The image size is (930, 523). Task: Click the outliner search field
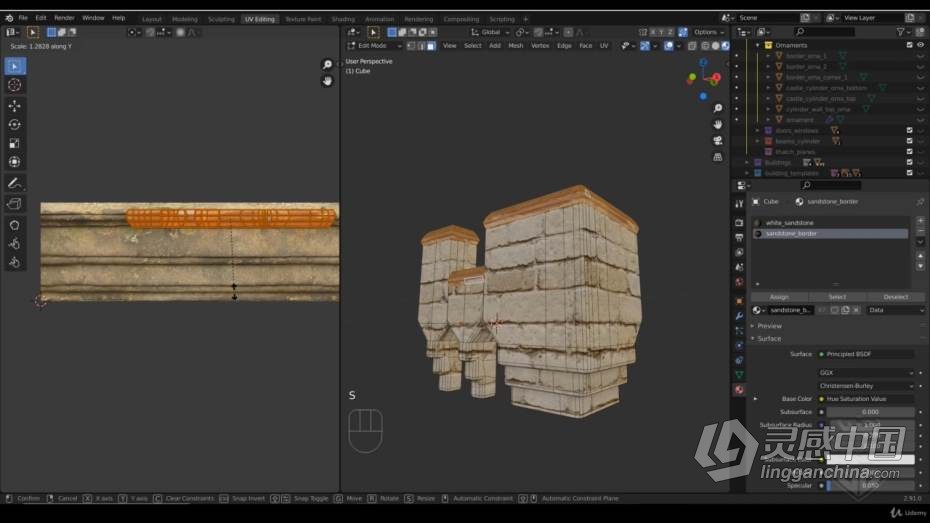coord(824,32)
